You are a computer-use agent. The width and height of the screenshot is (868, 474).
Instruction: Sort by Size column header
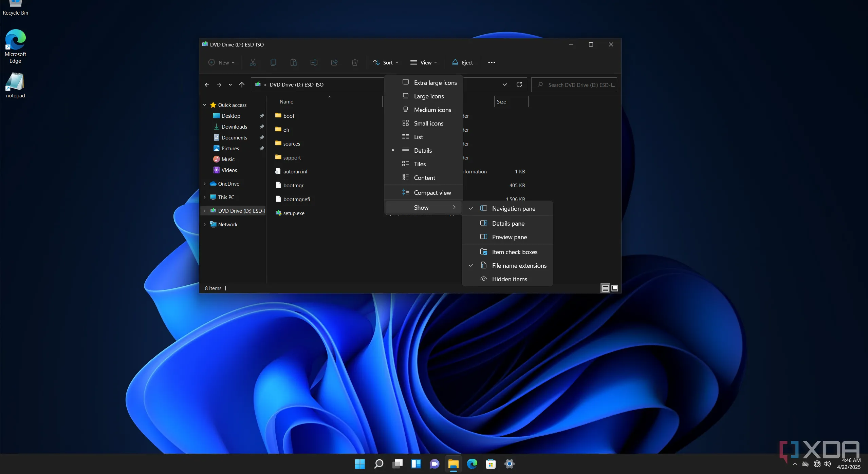coord(511,102)
